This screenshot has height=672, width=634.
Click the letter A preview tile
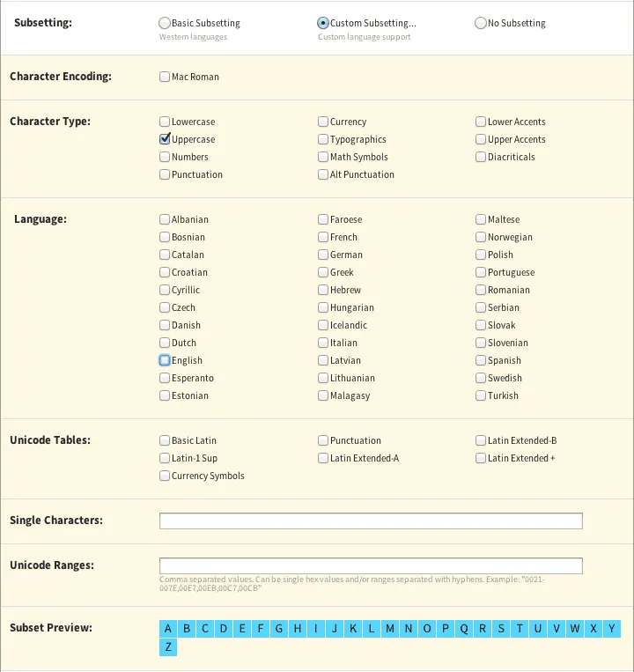tap(168, 629)
